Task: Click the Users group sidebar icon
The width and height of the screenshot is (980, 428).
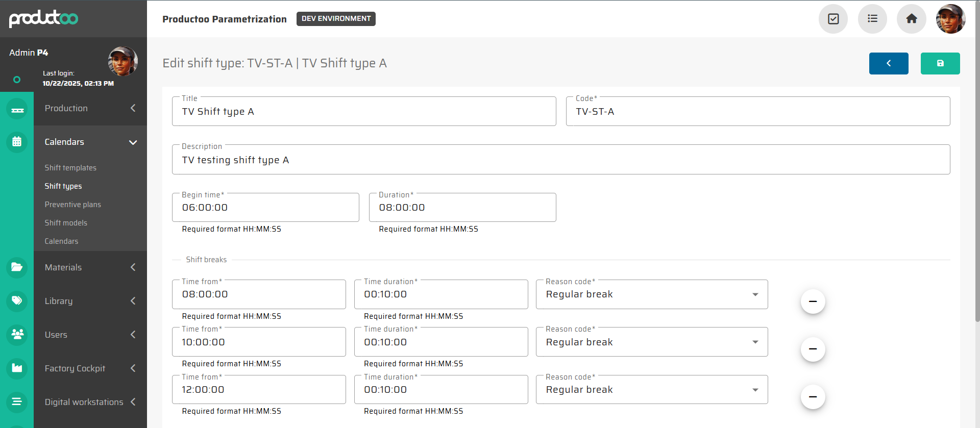Action: [x=17, y=335]
